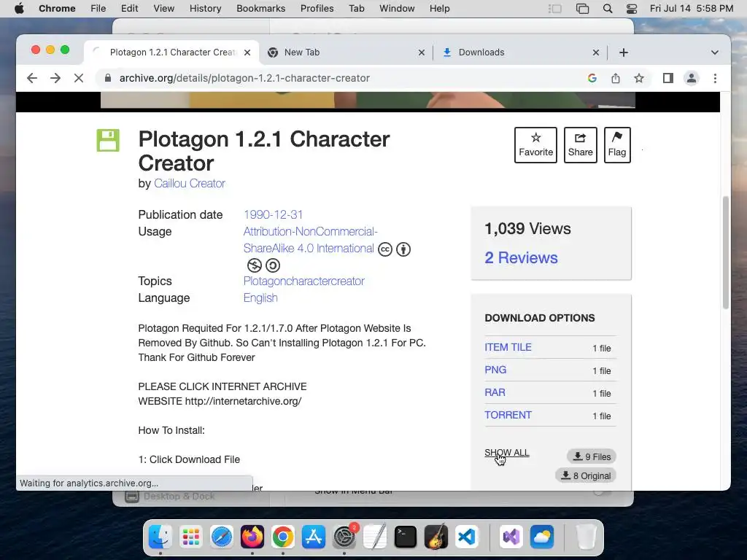Screen dimensions: 747x560
Task: Close the New Tab tab
Action: 422,52
